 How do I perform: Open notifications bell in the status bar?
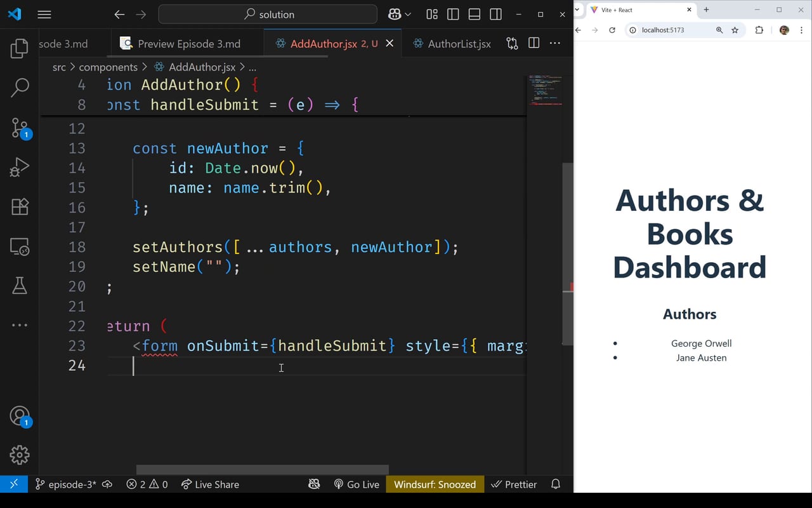[x=556, y=485]
